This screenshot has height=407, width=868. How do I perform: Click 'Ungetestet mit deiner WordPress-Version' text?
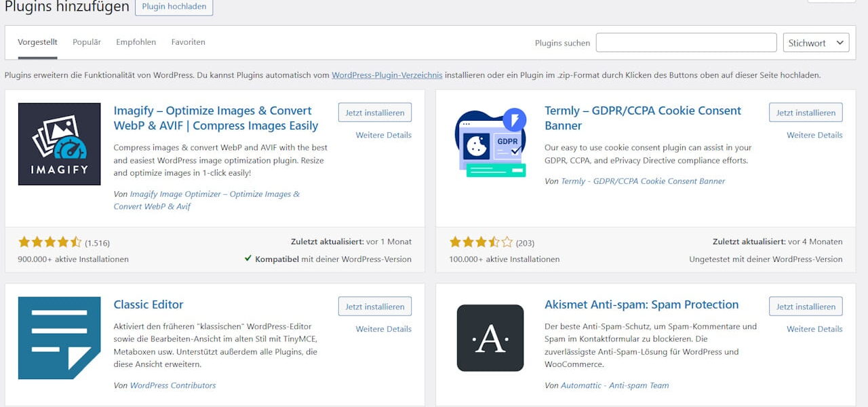[766, 259]
